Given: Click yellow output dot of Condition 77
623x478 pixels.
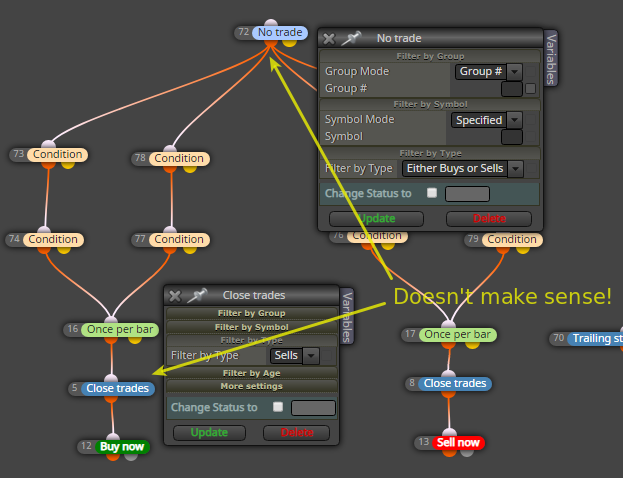Looking at the screenshot, I should tap(190, 249).
